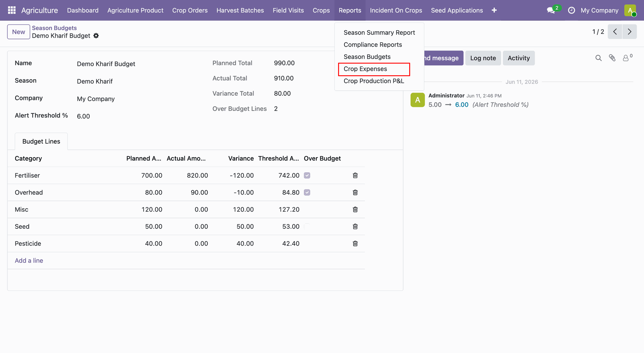Open the activities clock icon
This screenshot has width=644, height=353.
tap(571, 10)
